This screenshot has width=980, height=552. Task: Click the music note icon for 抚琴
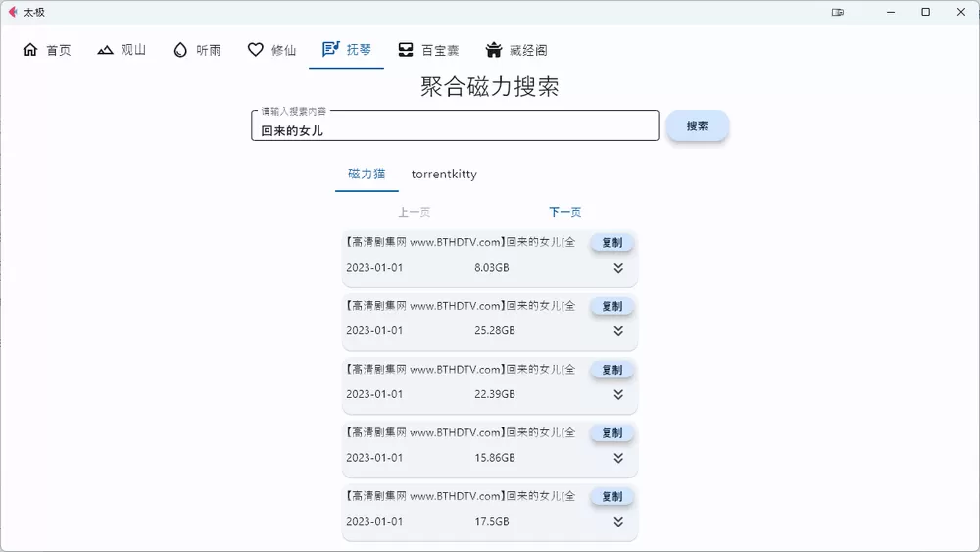click(330, 49)
